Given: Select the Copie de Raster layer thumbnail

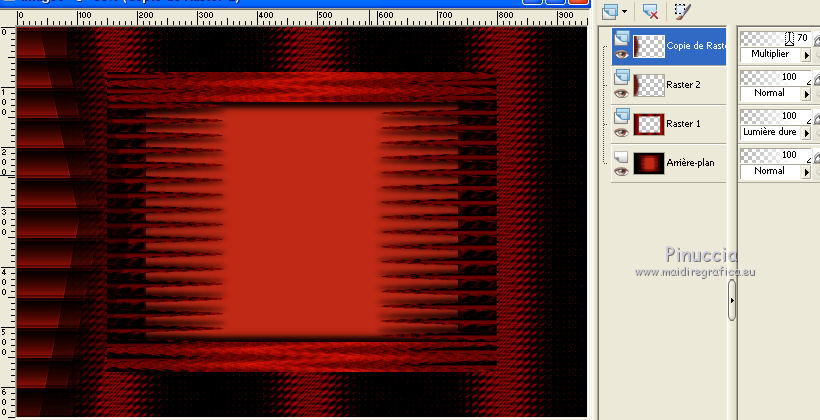Looking at the screenshot, I should 649,46.
